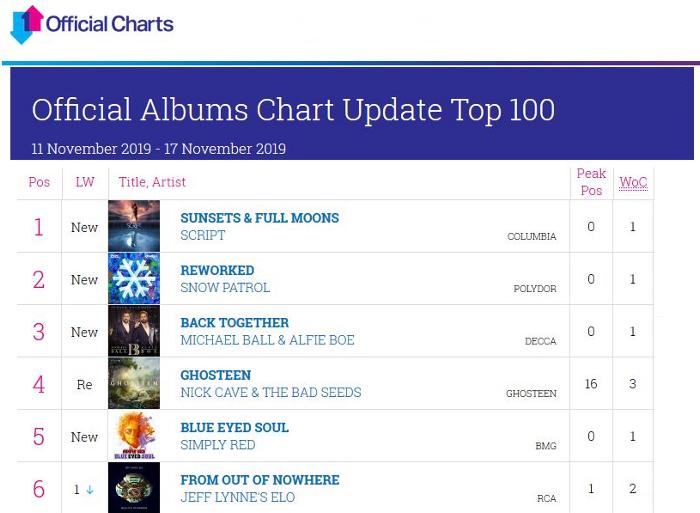This screenshot has width=700, height=513.
Task: Open the SIMPLY RED artist link
Action: (217, 445)
